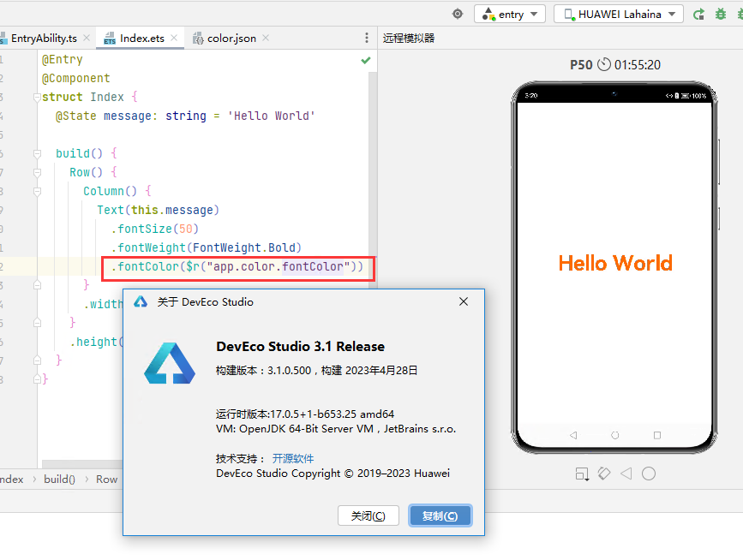Click the target locate icon in top toolbar
The image size is (743, 560).
[458, 14]
